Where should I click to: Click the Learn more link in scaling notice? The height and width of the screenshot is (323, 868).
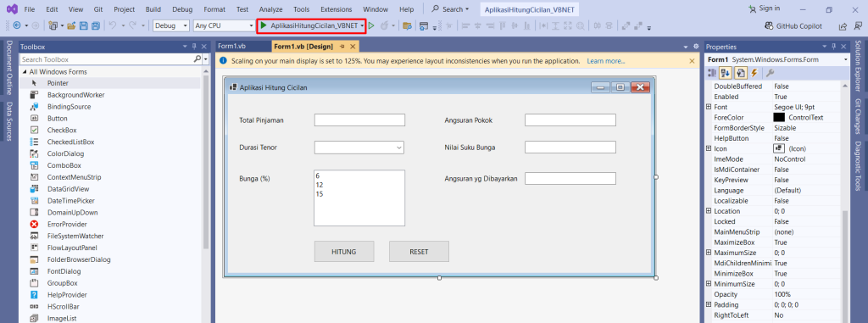(x=605, y=61)
